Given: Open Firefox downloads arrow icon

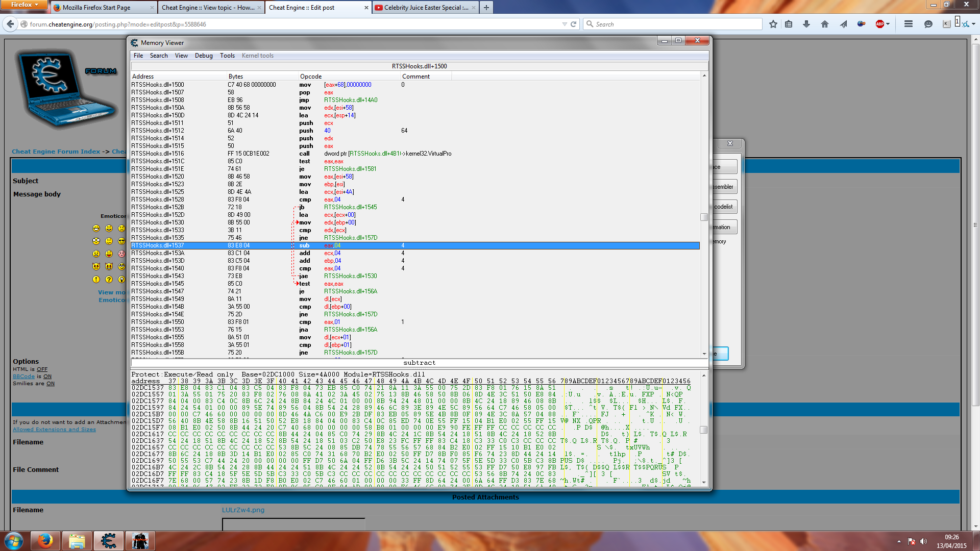Looking at the screenshot, I should tap(806, 24).
